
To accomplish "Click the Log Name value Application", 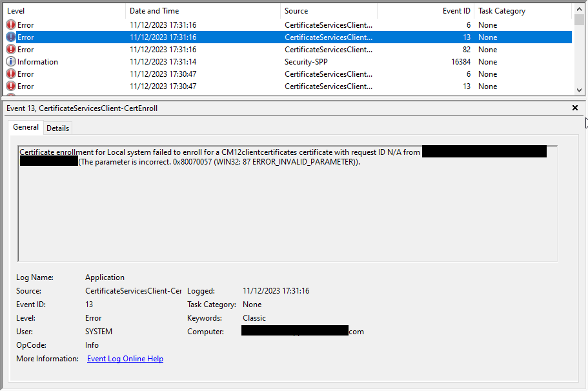I will point(105,277).
